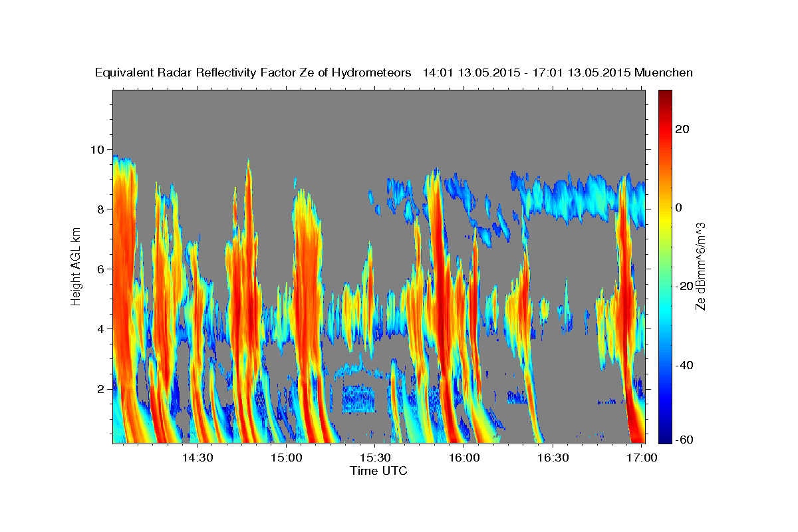
Task: Click the 15:00 time tick label
Action: tap(287, 458)
